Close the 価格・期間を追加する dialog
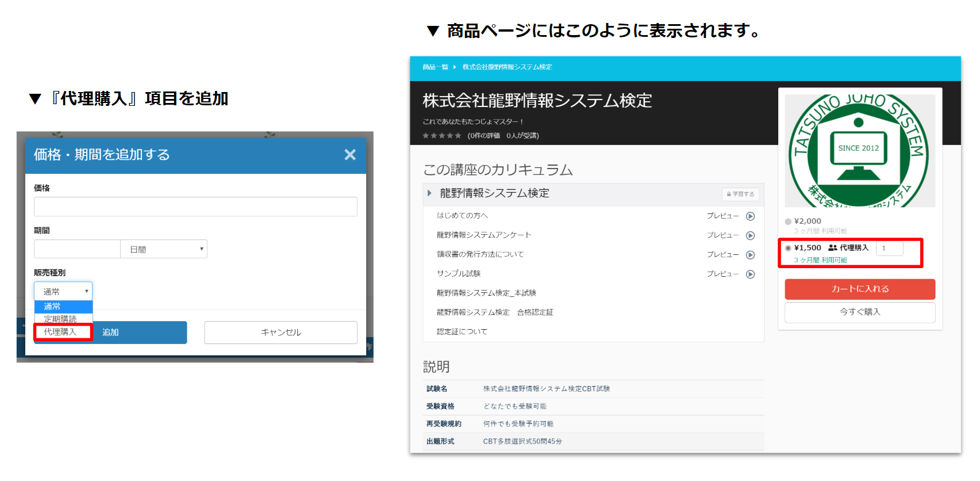 pos(350,155)
